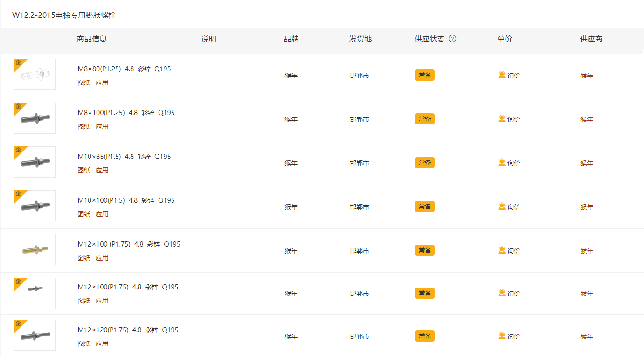The width and height of the screenshot is (644, 357).
Task: Open the M8×80 bolt product thumbnail
Action: (x=35, y=75)
